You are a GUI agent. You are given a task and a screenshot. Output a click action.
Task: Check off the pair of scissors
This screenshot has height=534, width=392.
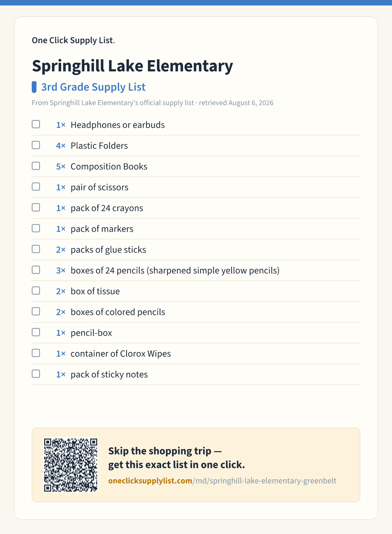[x=36, y=187]
